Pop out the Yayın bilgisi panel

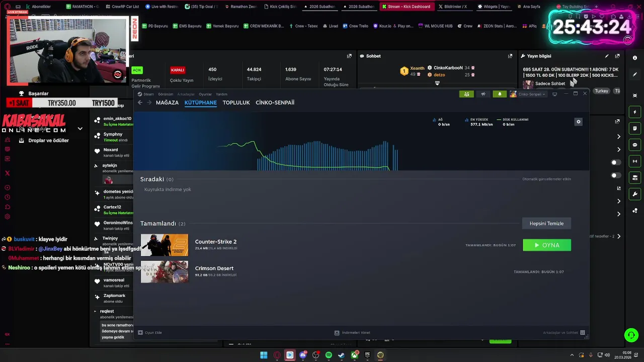pyautogui.click(x=617, y=56)
